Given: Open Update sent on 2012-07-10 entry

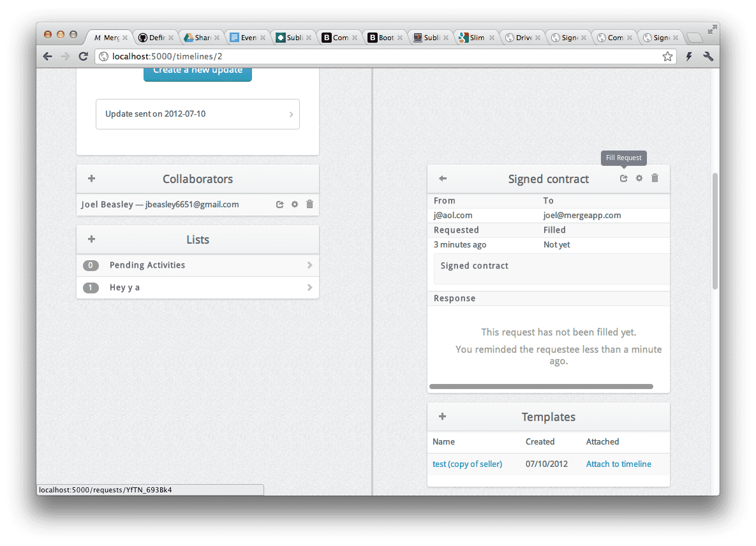Looking at the screenshot, I should tap(198, 114).
